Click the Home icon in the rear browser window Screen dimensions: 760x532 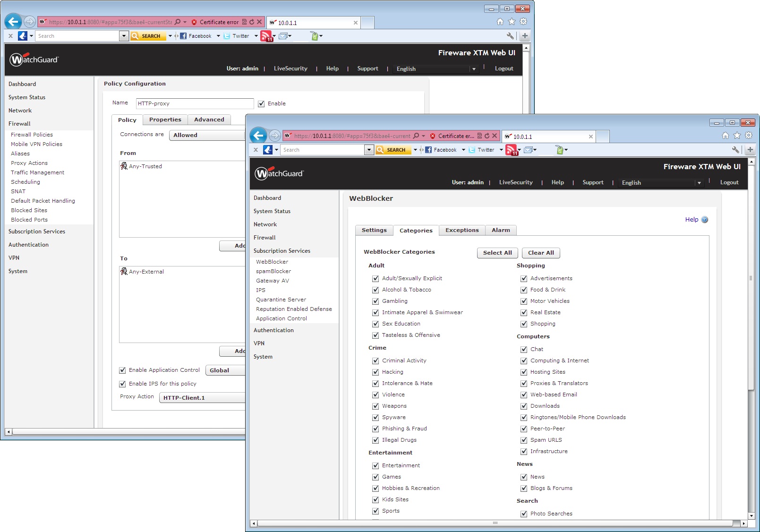pos(500,22)
